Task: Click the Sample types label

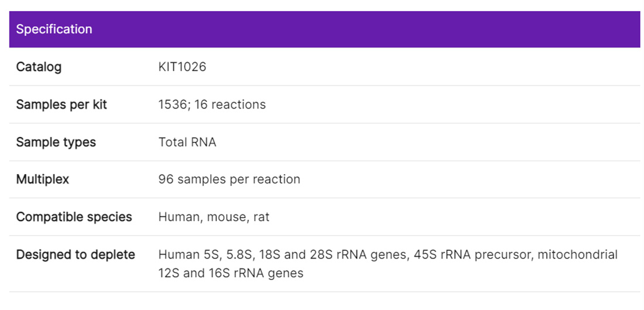Action: click(x=56, y=142)
